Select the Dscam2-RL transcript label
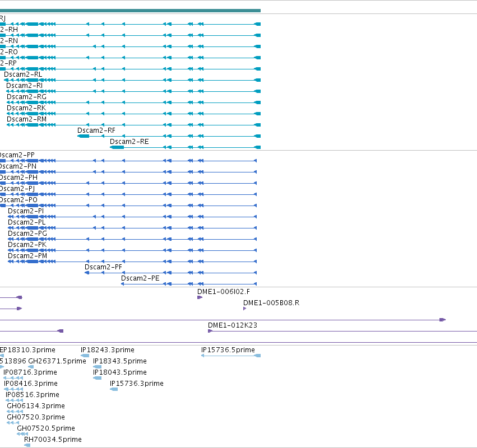The image size is (477, 448). coord(23,74)
